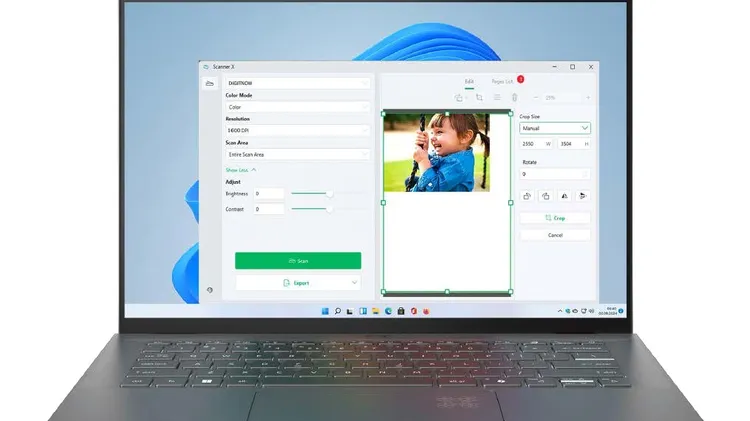Screen dimensions: 750x421
Task: Switch to the Pages List tab
Action: [x=502, y=79]
